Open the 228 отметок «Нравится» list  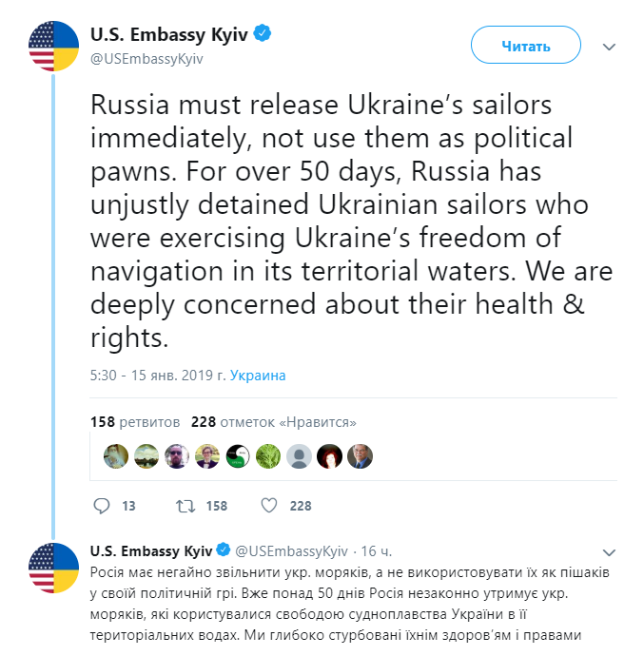click(x=273, y=421)
